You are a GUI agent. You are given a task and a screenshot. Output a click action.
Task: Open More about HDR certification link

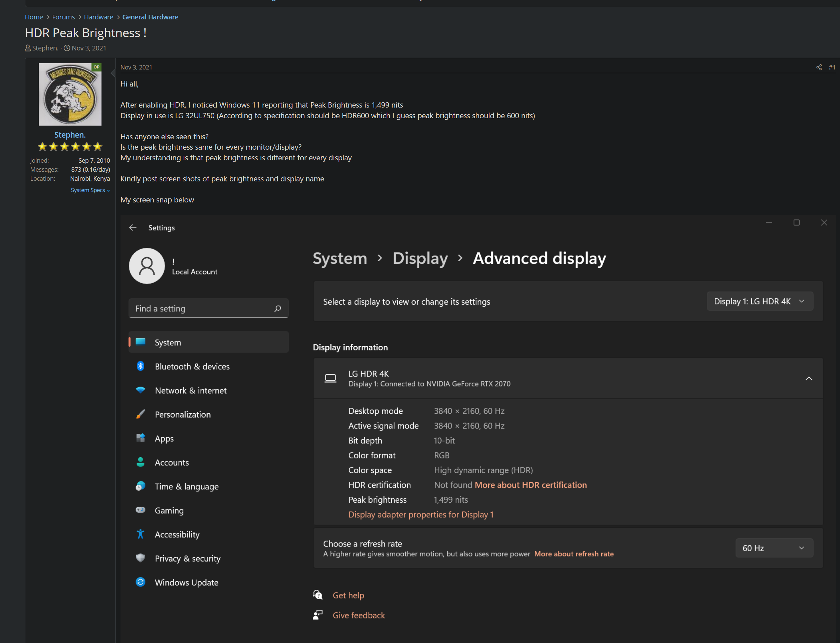[531, 485]
